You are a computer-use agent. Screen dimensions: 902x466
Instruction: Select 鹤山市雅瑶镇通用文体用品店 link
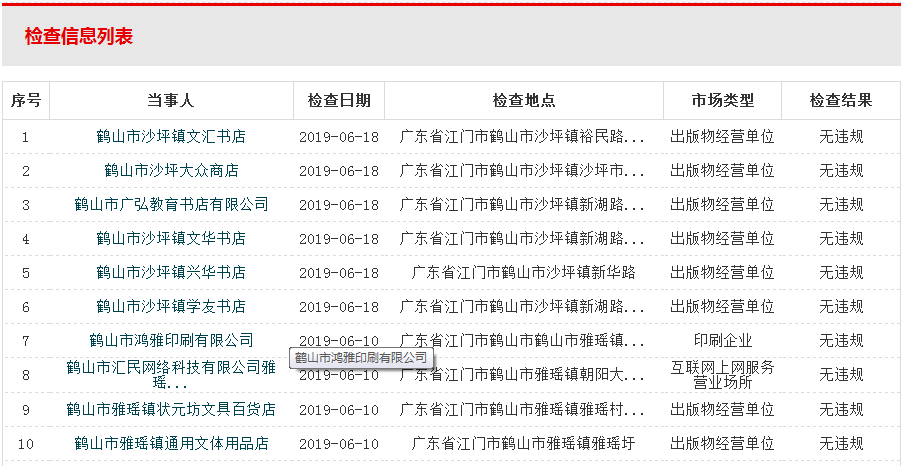point(171,444)
